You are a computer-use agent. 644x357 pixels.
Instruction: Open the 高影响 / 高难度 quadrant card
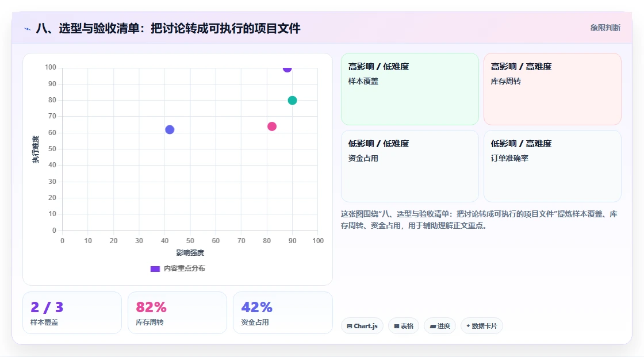click(x=553, y=89)
